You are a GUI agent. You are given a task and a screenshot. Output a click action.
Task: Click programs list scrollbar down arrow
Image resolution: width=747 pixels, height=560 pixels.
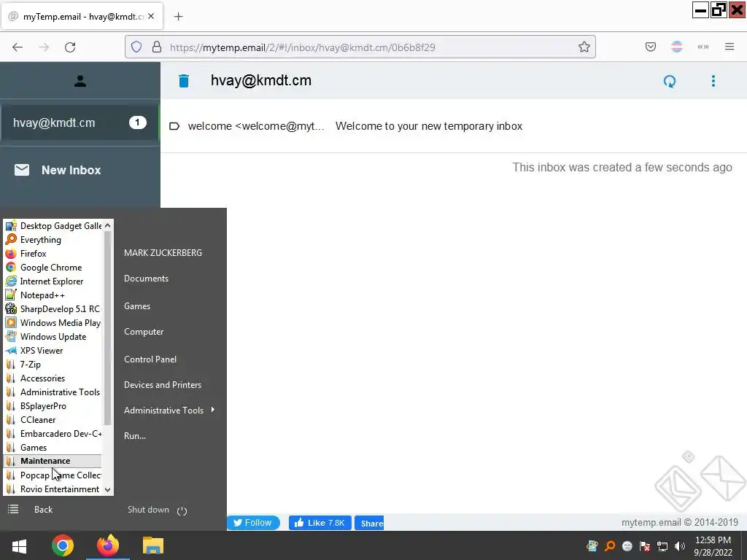(108, 489)
